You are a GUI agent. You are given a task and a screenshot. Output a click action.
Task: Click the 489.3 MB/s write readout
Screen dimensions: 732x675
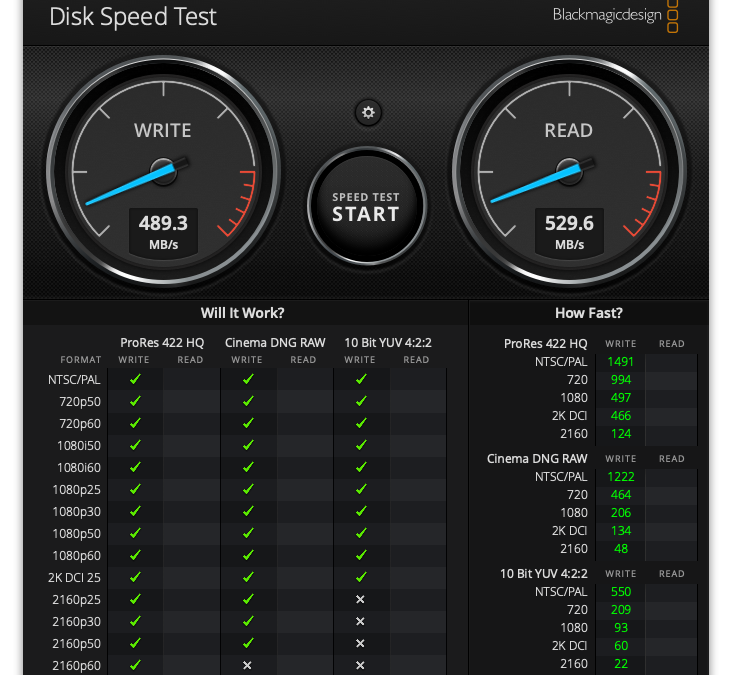163,231
